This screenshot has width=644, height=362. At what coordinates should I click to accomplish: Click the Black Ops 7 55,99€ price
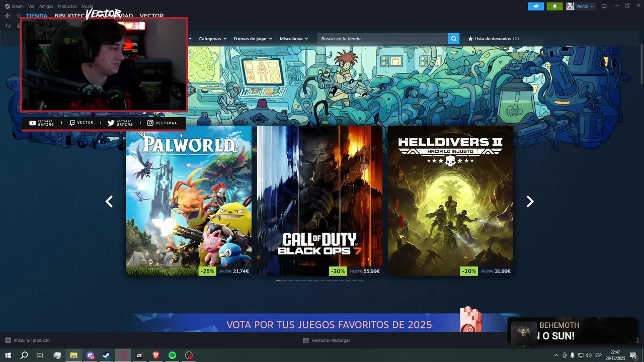tap(371, 271)
